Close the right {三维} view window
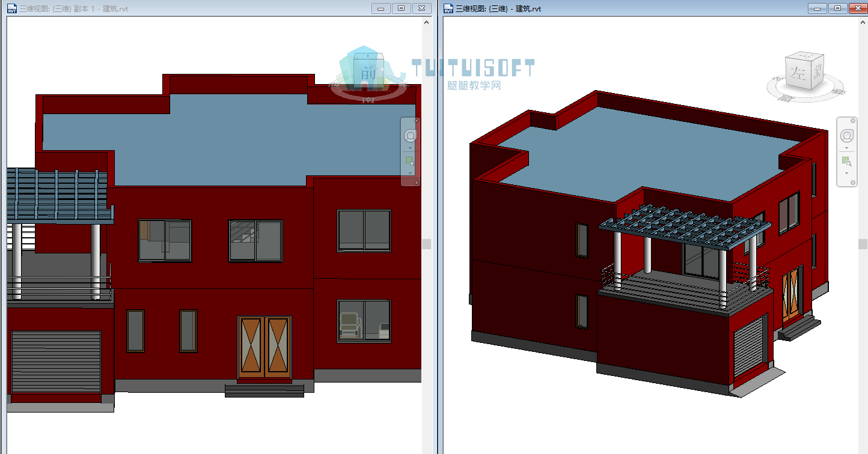Image resolution: width=868 pixels, height=454 pixels. pos(857,8)
